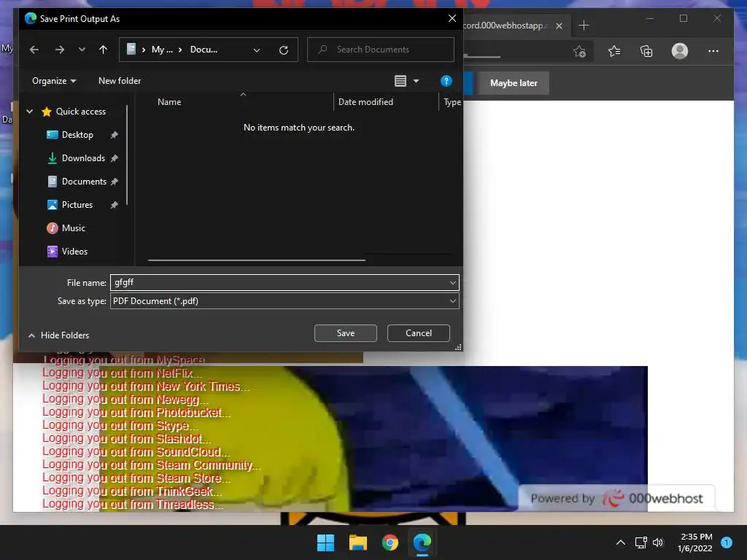Open File name dropdown arrow
The image size is (747, 560).
coord(452,282)
